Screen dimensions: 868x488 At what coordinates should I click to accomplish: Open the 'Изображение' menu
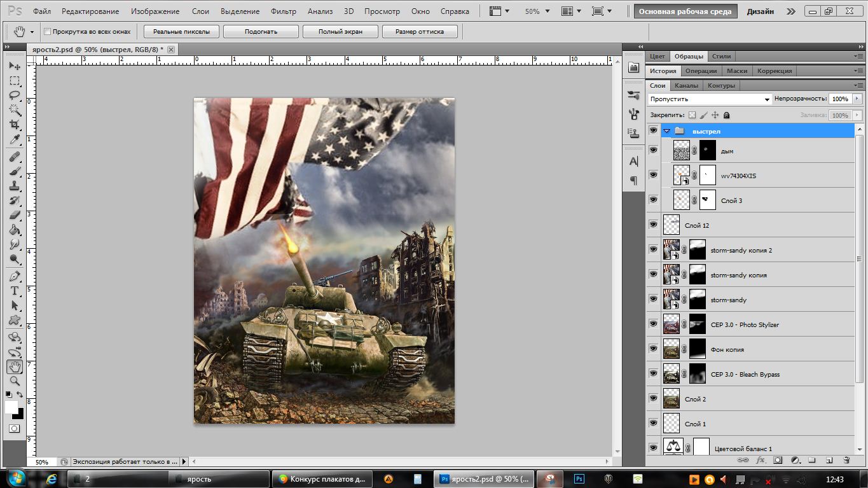point(155,11)
